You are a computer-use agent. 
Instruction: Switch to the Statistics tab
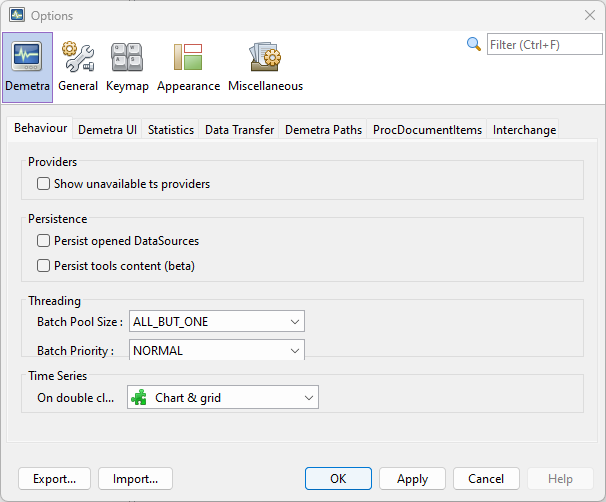171,130
